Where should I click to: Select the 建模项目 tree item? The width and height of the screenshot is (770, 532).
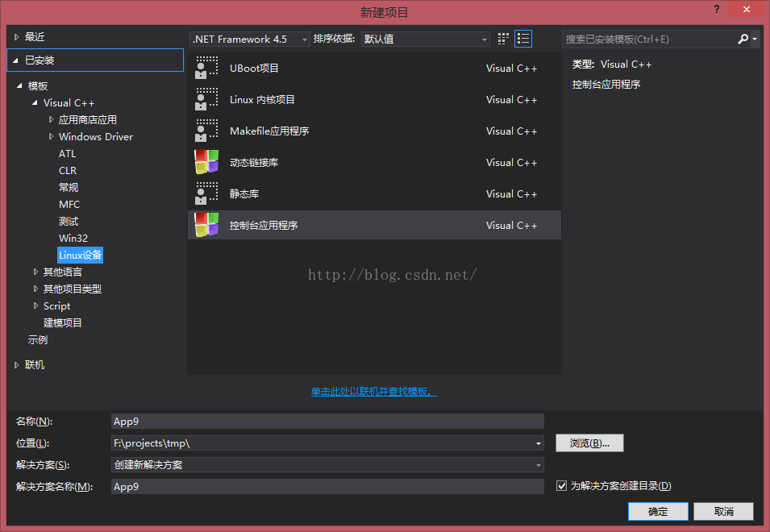[62, 322]
